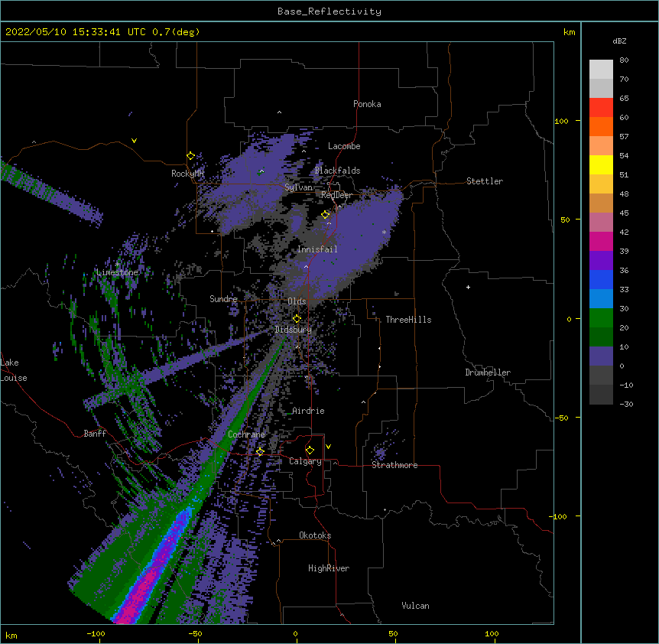The image size is (659, 644).
Task: Select the red 65 dBZ legend swatch
Action: coord(601,107)
